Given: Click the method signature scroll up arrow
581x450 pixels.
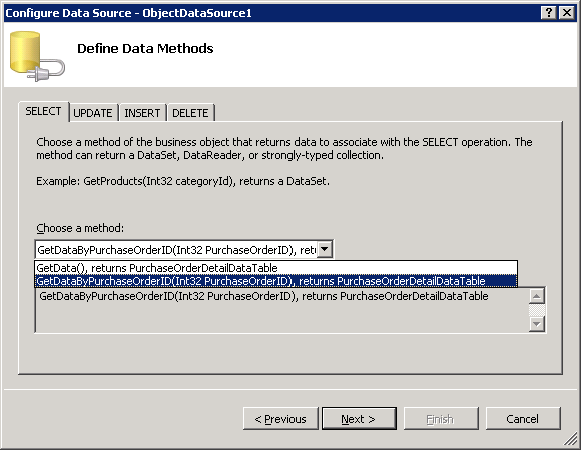Looking at the screenshot, I should tap(537, 296).
